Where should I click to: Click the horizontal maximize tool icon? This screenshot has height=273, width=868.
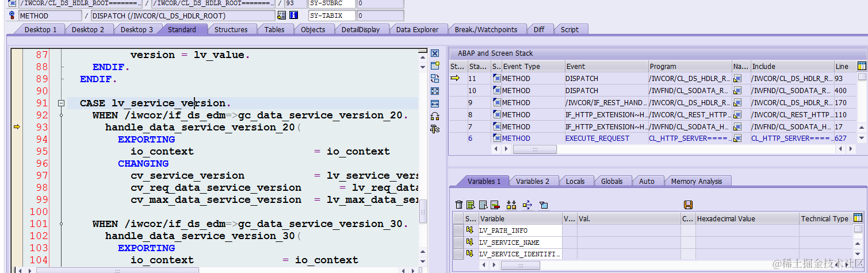point(435,104)
